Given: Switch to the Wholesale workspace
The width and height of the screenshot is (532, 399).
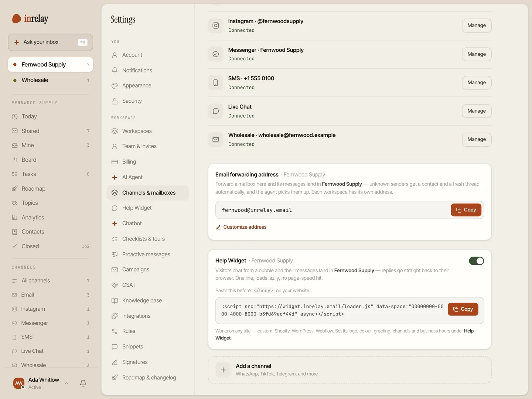Looking at the screenshot, I should (x=51, y=81).
